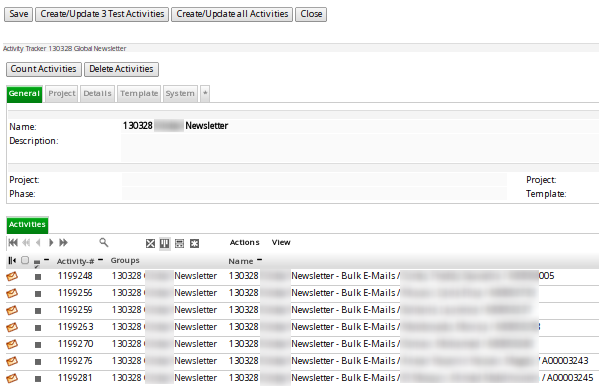599x386 pixels.
Task: Click status square of activity 1199263
Action: point(38,328)
